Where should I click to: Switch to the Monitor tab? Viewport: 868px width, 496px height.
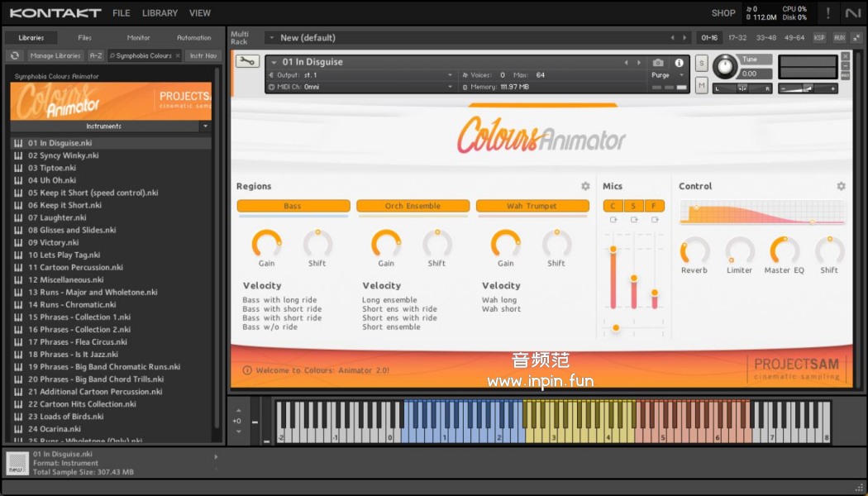[138, 38]
